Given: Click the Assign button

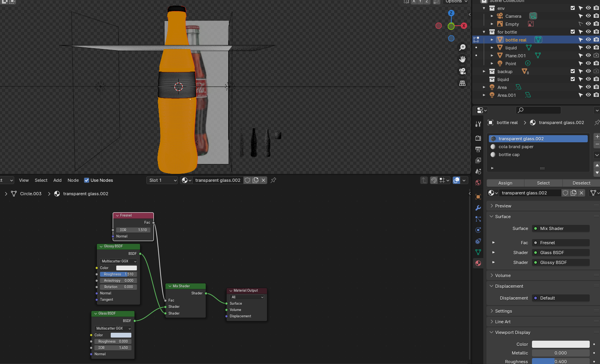Looking at the screenshot, I should click(505, 183).
